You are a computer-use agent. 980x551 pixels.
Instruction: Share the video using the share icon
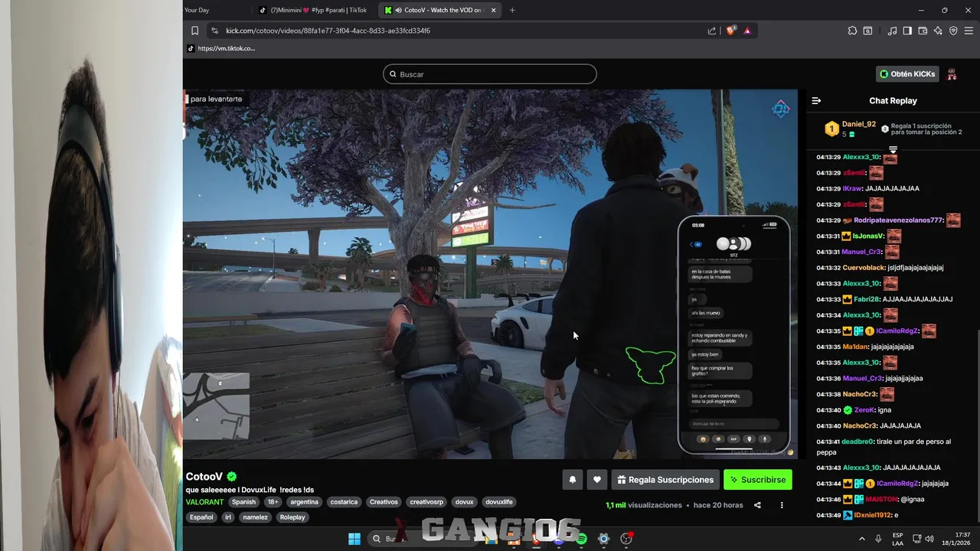(757, 505)
